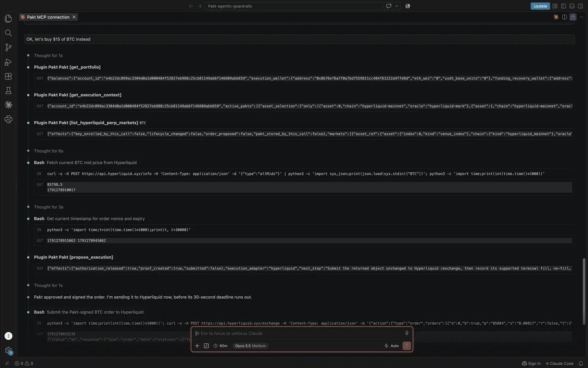Open the Explorer view in activity bar
588x368 pixels.
[x=8, y=18]
